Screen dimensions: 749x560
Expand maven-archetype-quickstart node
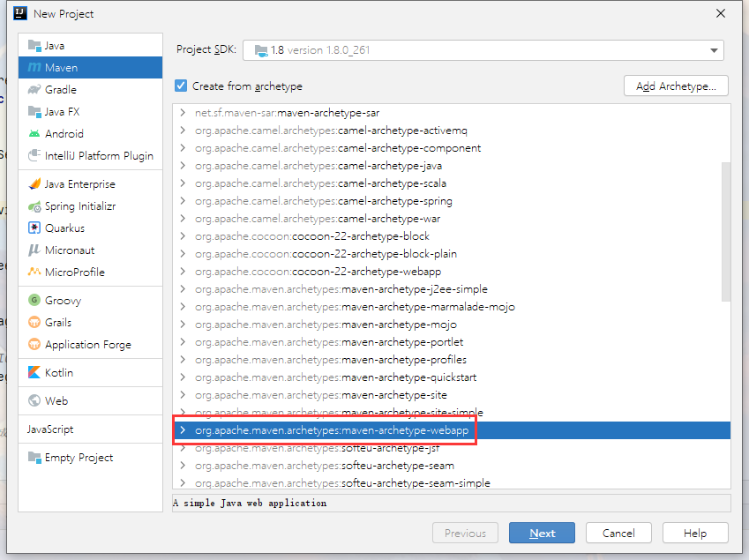click(183, 377)
